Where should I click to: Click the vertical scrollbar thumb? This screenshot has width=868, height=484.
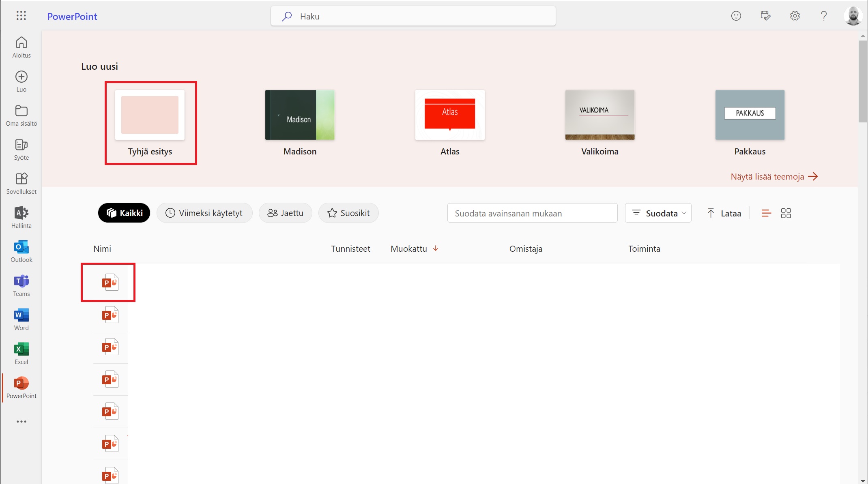pyautogui.click(x=863, y=81)
